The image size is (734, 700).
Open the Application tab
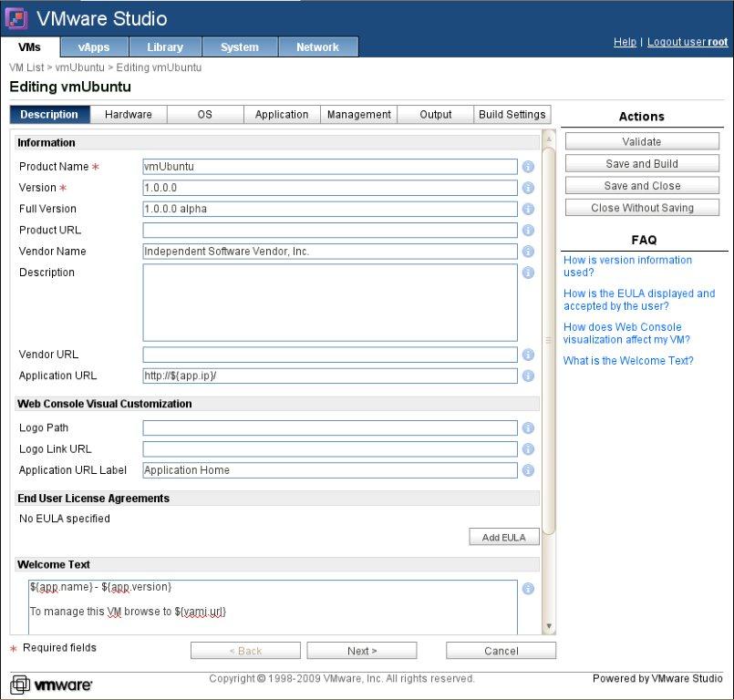click(282, 115)
